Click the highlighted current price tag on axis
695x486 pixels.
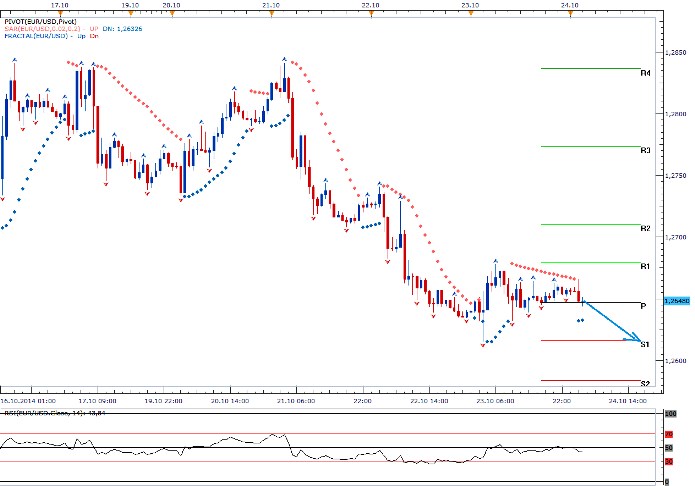click(x=678, y=299)
